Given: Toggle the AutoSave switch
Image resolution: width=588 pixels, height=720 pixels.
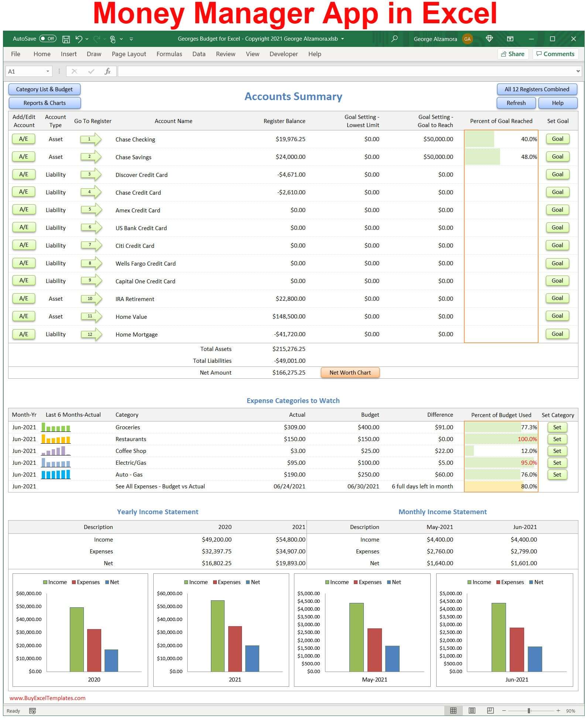Looking at the screenshot, I should (48, 39).
